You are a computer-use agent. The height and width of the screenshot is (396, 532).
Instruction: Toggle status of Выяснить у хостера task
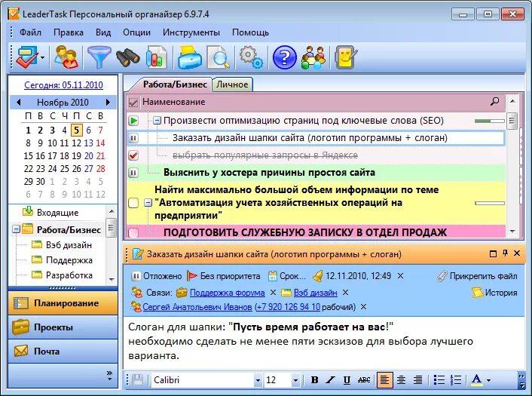pyautogui.click(x=133, y=173)
